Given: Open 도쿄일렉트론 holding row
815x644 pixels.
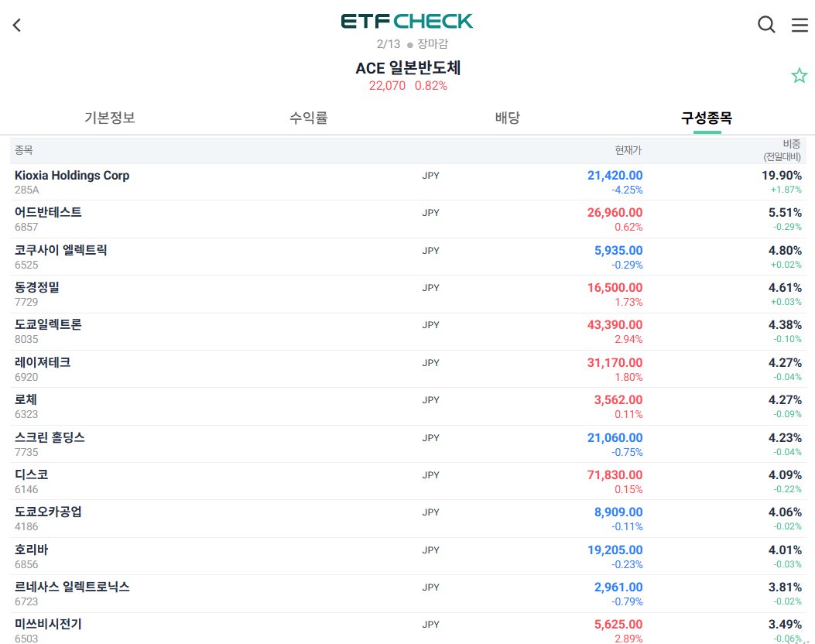Looking at the screenshot, I should [408, 331].
